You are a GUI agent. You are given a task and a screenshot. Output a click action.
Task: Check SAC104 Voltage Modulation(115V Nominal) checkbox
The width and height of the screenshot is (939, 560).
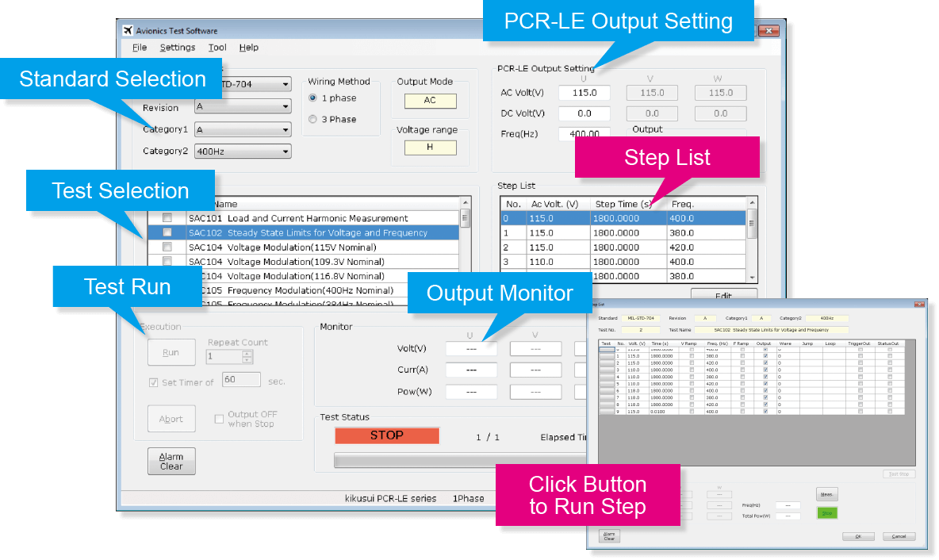(x=167, y=247)
